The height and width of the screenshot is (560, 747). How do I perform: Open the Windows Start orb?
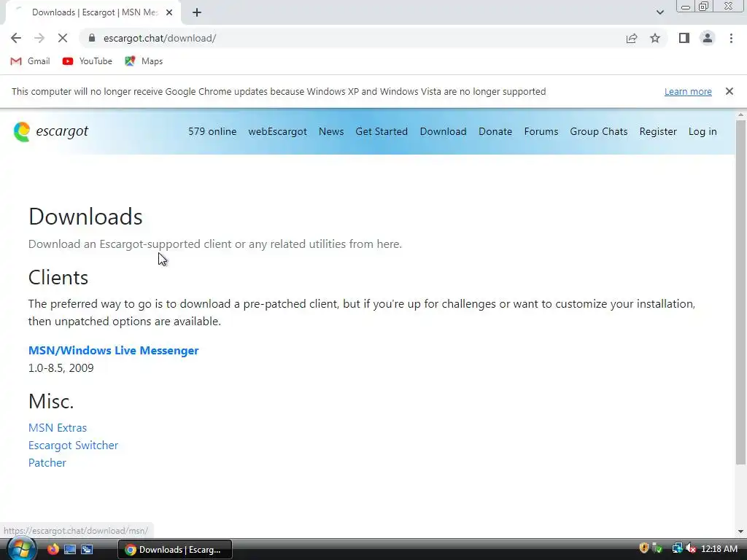coord(21,549)
